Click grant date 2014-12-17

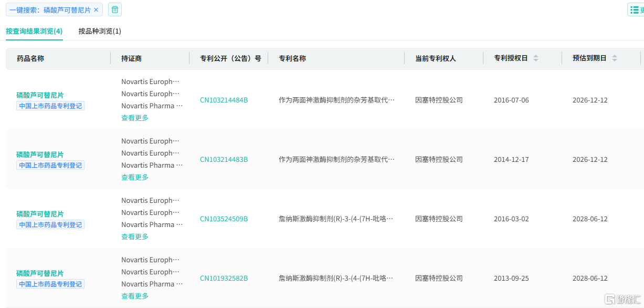(x=511, y=159)
